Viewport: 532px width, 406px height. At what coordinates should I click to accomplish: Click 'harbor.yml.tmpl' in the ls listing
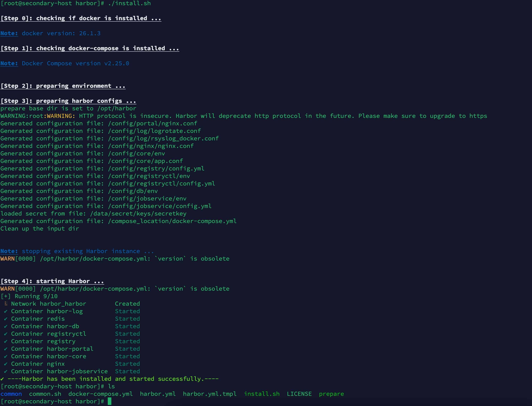[x=210, y=394]
